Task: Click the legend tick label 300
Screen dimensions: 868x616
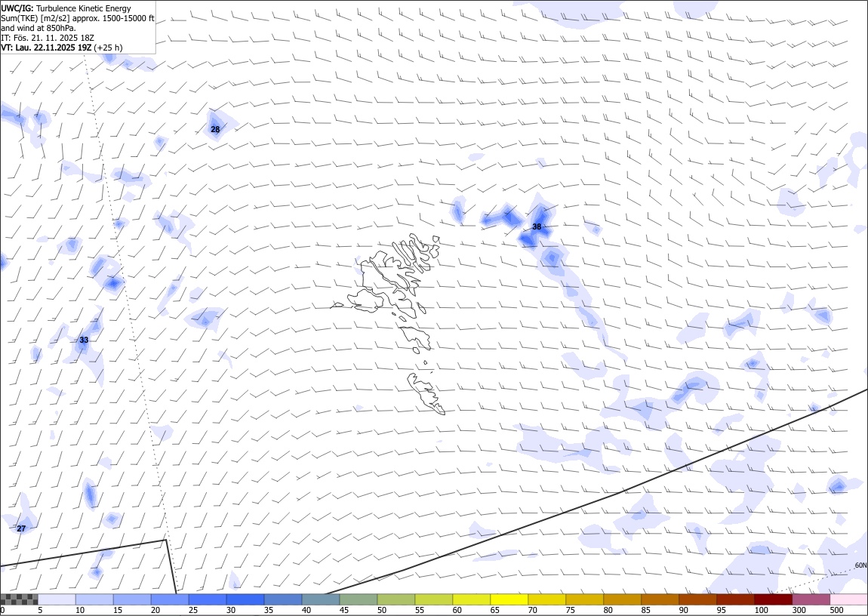Action: coord(799,610)
